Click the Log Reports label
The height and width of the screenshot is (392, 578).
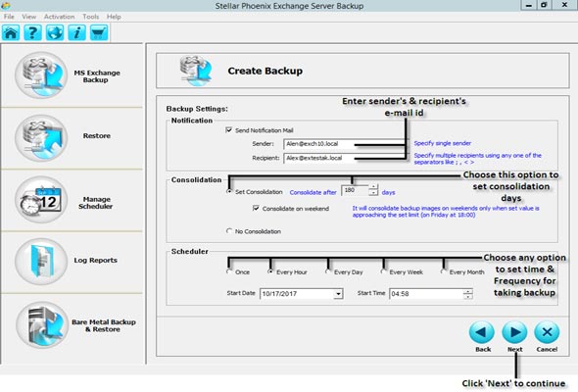click(x=95, y=260)
